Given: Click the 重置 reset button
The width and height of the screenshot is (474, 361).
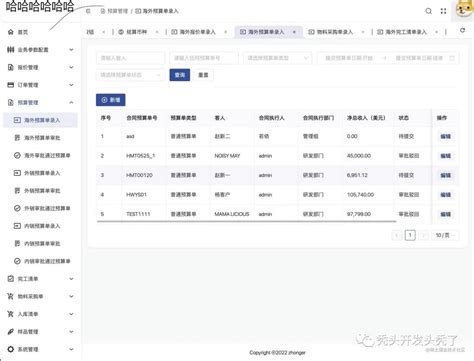Looking at the screenshot, I should (x=203, y=75).
